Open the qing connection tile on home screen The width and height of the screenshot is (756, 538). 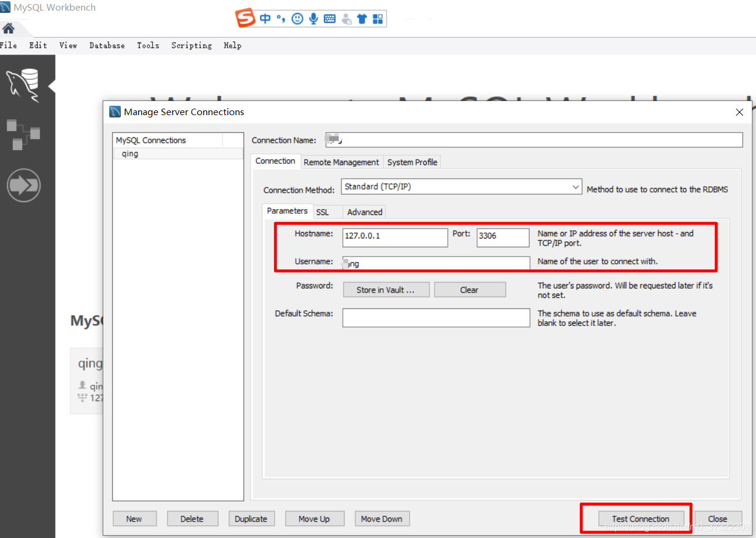pos(87,380)
